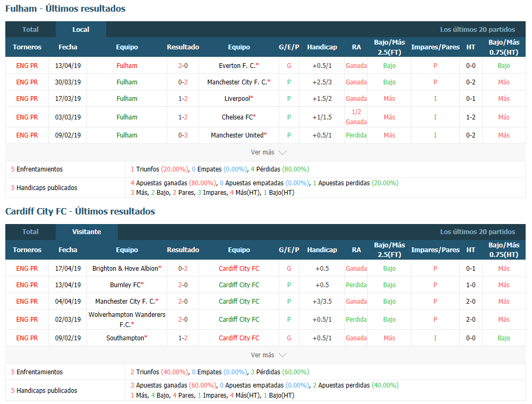Click handicap +3/3.5 in Cardiff table
532x404 pixels.
click(x=322, y=301)
